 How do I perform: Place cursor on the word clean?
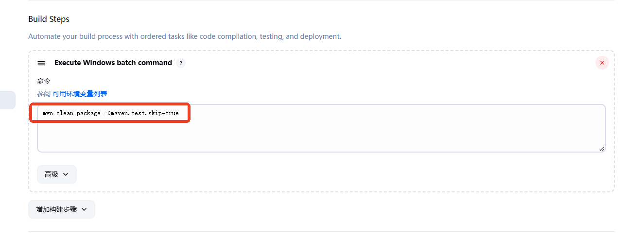(x=65, y=113)
